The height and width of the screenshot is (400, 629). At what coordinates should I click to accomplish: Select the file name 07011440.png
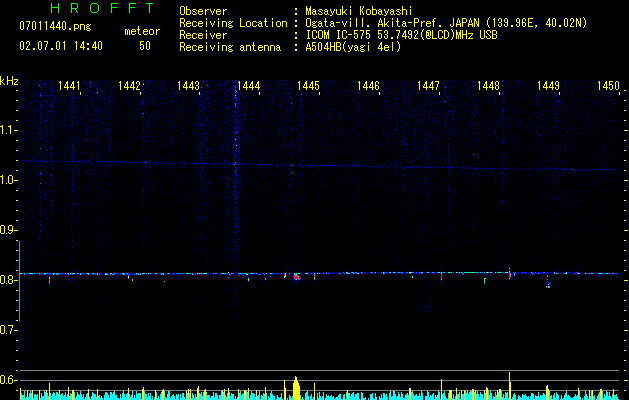pos(55,26)
